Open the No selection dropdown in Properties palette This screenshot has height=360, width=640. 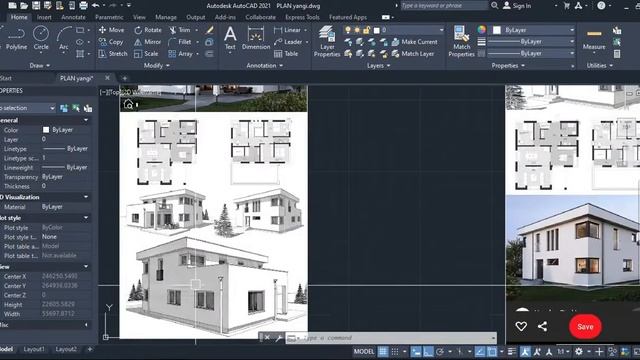28,108
